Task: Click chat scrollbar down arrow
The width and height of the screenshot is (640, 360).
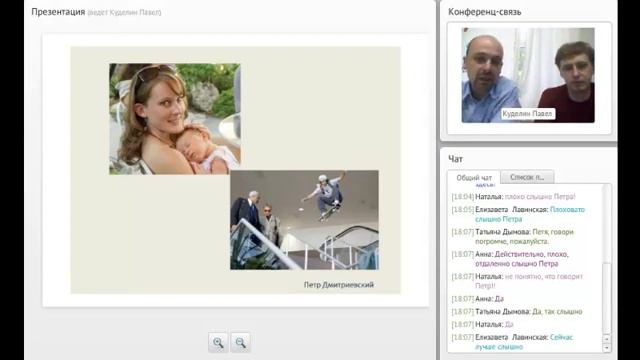Action: (607, 348)
